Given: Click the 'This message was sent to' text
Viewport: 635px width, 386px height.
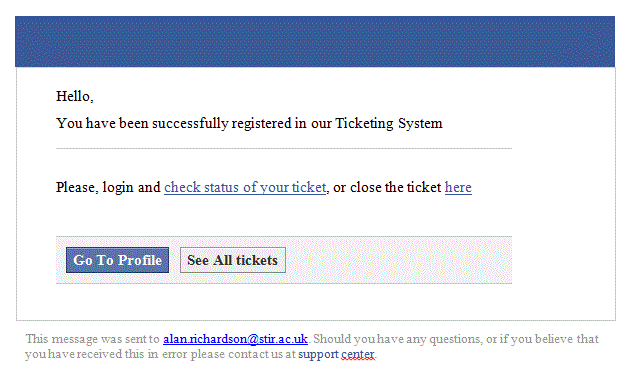Looking at the screenshot, I should click(93, 339).
